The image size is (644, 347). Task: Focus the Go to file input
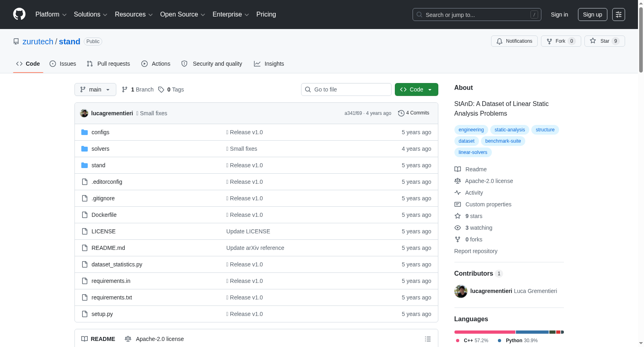pos(346,89)
